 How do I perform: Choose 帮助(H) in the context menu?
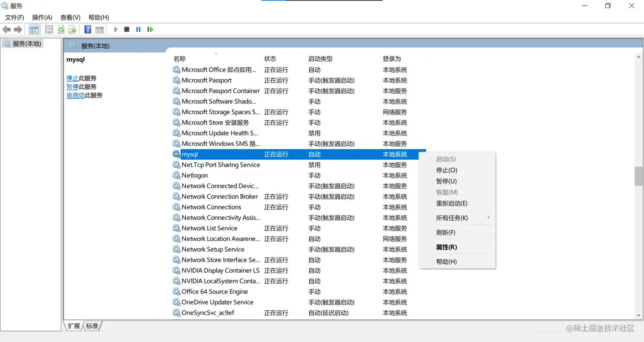(x=457, y=262)
